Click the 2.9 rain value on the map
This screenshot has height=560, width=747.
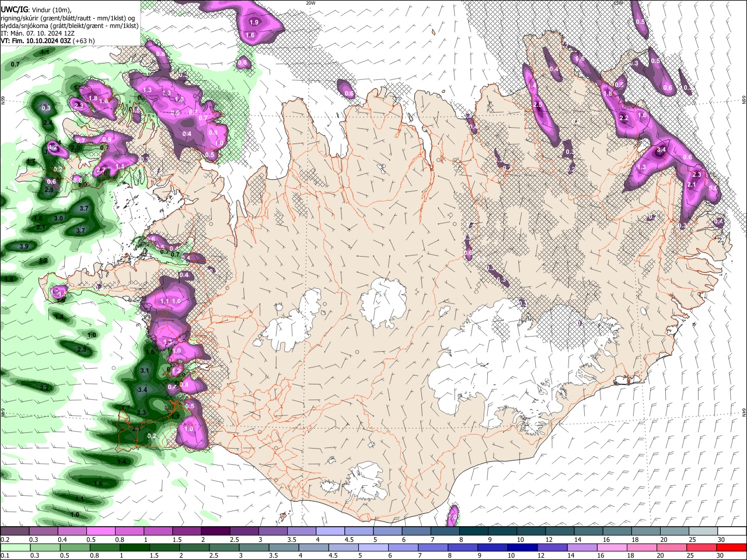tap(49, 190)
